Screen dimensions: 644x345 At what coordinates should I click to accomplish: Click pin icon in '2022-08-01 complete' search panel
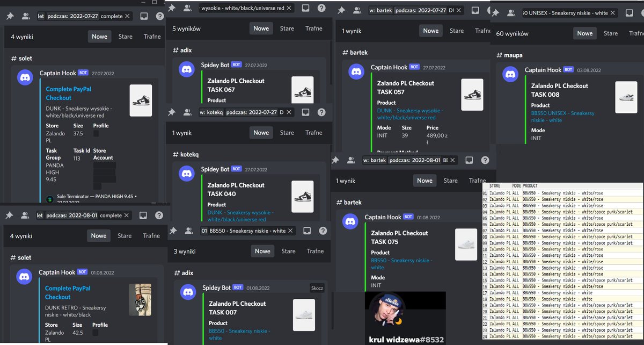click(x=9, y=215)
